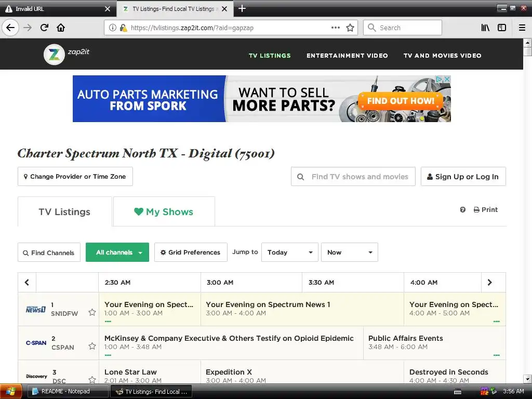Open TV LISTINGS in top navigation

pos(270,56)
